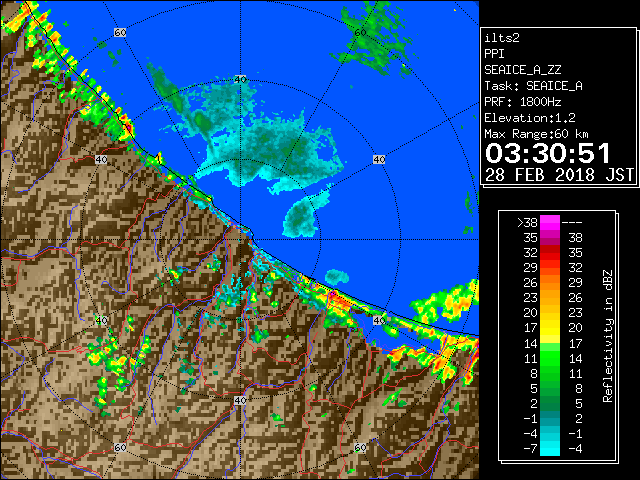Click the 'SEAICE_A_ZZ' product label
Screen dimensions: 640x480
pos(522,70)
